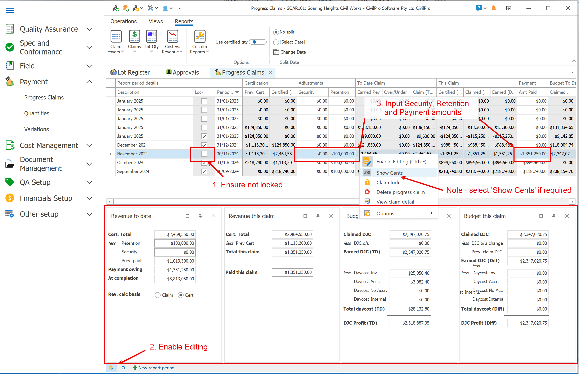Open Custom Reports
The width and height of the screenshot is (588, 374).
pos(199,42)
